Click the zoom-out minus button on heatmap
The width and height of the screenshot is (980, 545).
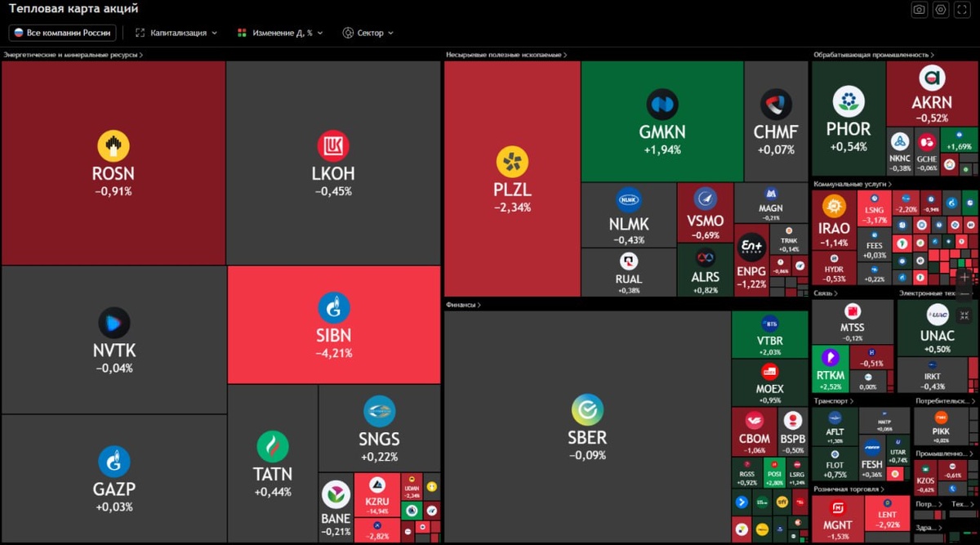click(964, 294)
